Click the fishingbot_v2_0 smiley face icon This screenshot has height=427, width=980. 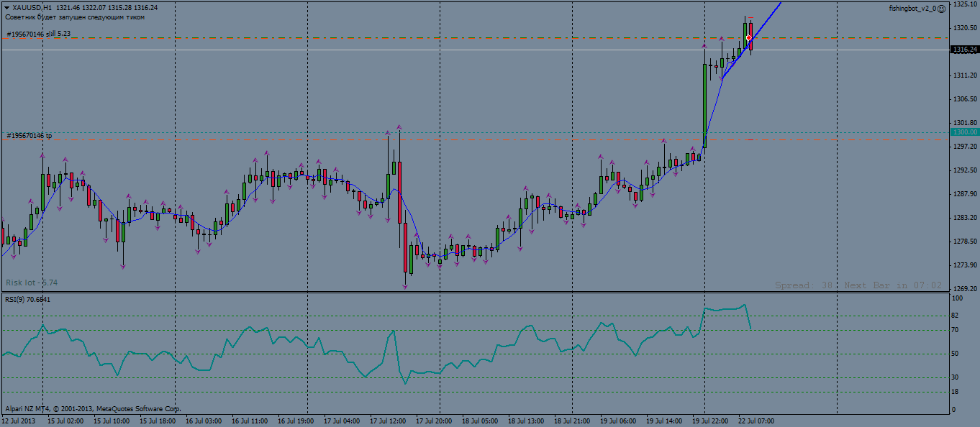(942, 9)
